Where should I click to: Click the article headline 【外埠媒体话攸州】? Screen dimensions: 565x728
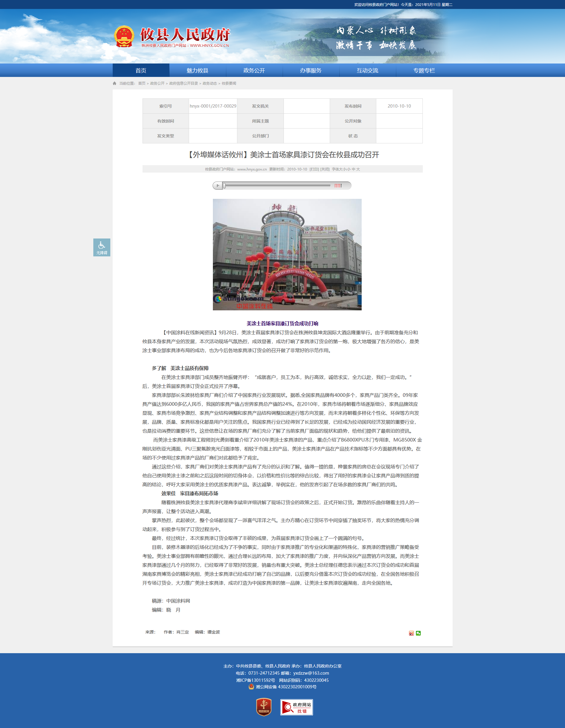tap(282, 155)
